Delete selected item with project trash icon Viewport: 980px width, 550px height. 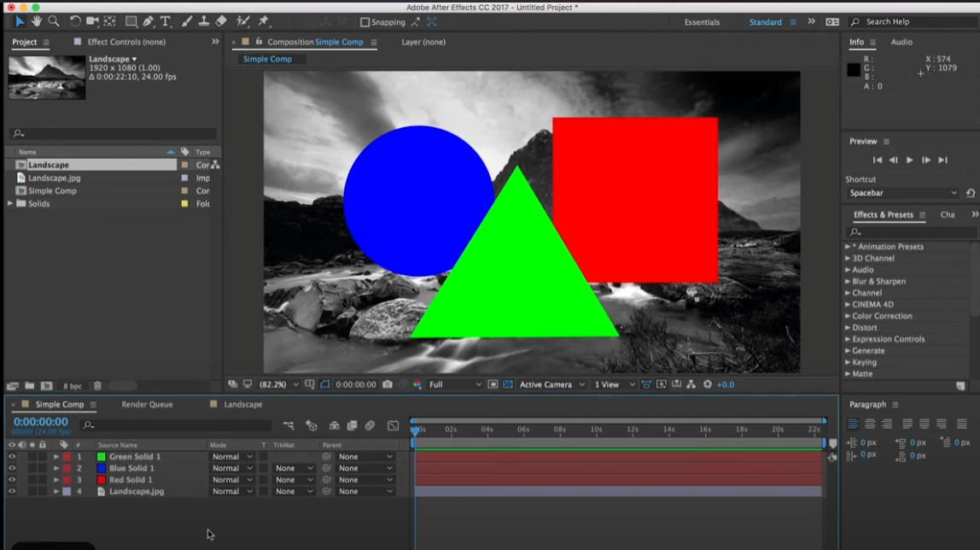click(97, 386)
